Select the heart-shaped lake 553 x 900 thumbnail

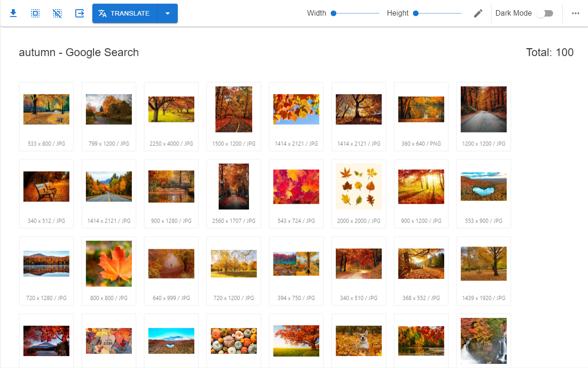point(484,186)
